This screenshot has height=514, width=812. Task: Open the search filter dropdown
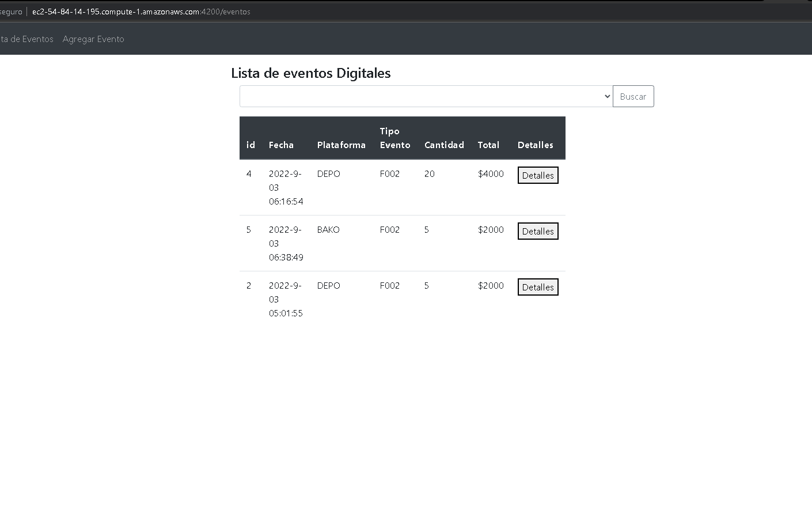pyautogui.click(x=426, y=96)
